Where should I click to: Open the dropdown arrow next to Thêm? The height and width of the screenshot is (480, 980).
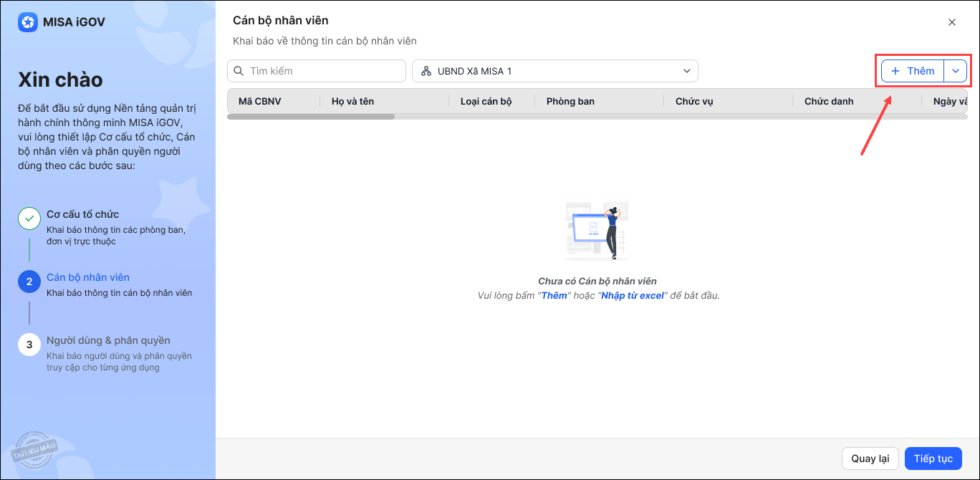click(956, 71)
